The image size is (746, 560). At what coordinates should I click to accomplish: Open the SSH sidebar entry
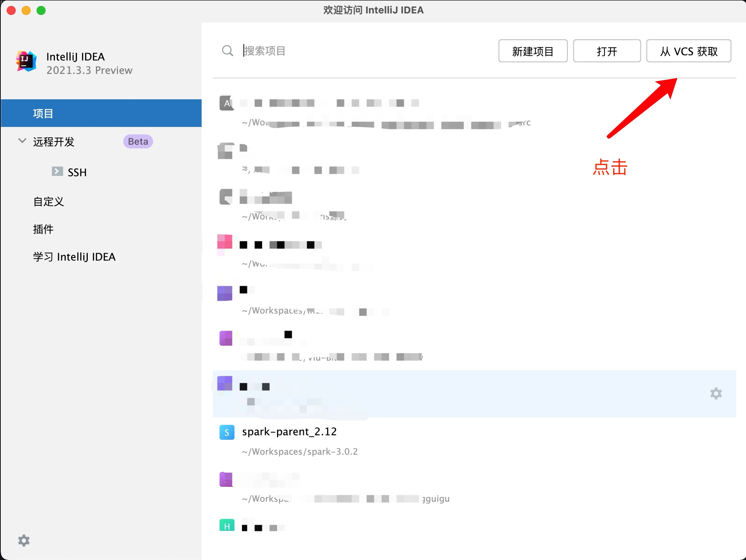tap(77, 172)
